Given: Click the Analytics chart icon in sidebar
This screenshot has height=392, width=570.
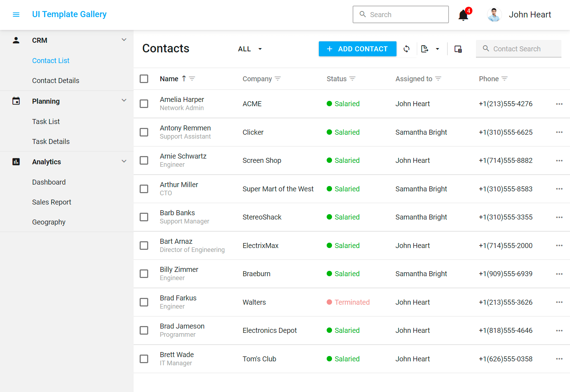Looking at the screenshot, I should (x=16, y=161).
